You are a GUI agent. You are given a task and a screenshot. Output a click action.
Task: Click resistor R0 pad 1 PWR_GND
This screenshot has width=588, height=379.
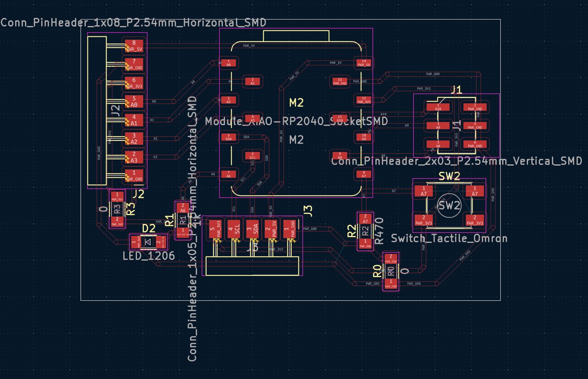pyautogui.click(x=391, y=283)
